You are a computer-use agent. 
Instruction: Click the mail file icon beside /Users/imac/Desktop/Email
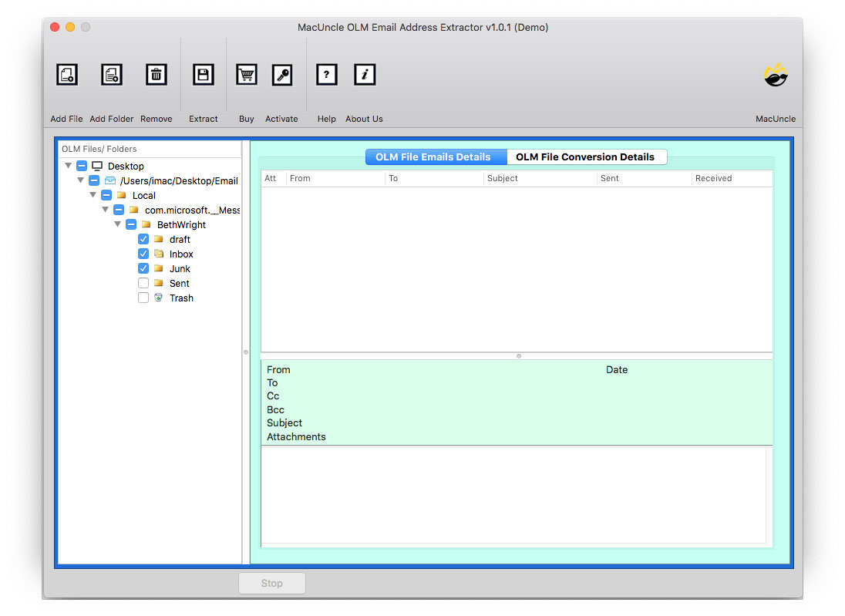point(110,180)
